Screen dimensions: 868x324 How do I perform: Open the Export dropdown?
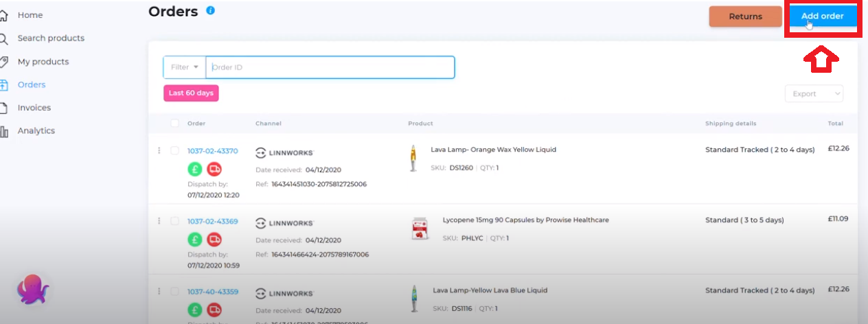(x=814, y=94)
